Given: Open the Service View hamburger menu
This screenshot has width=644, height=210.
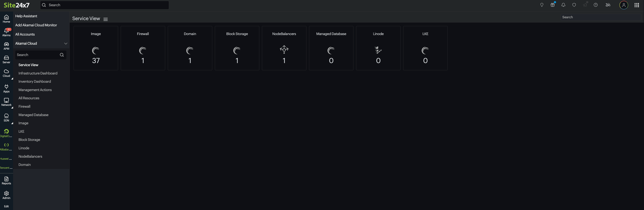Looking at the screenshot, I should click(105, 19).
